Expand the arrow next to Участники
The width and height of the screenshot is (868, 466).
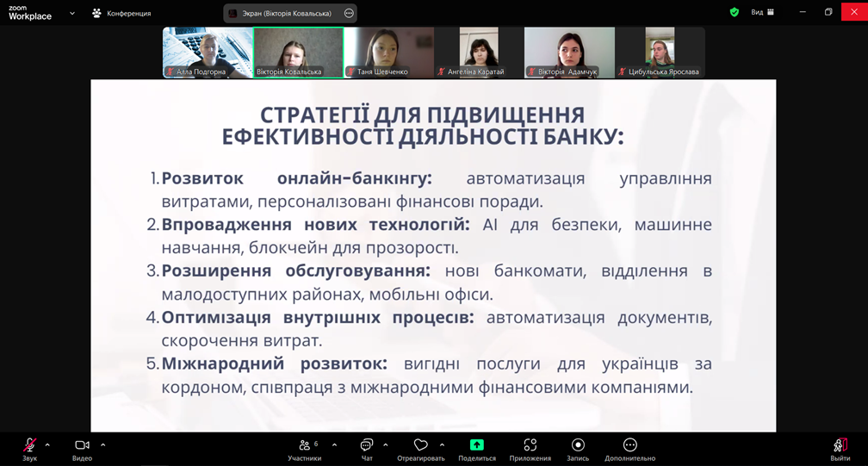(x=334, y=445)
